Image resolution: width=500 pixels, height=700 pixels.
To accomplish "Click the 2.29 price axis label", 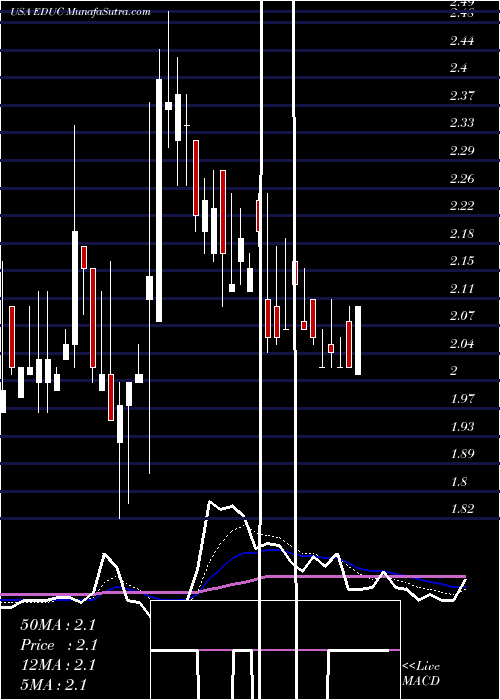I will (x=462, y=150).
